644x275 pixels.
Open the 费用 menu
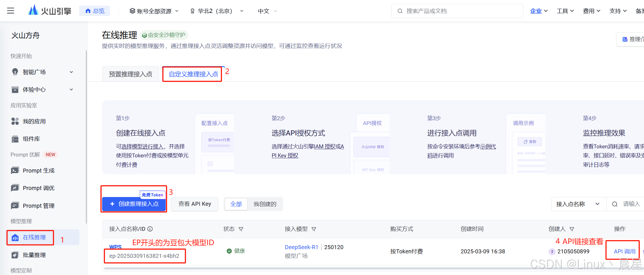(592, 11)
